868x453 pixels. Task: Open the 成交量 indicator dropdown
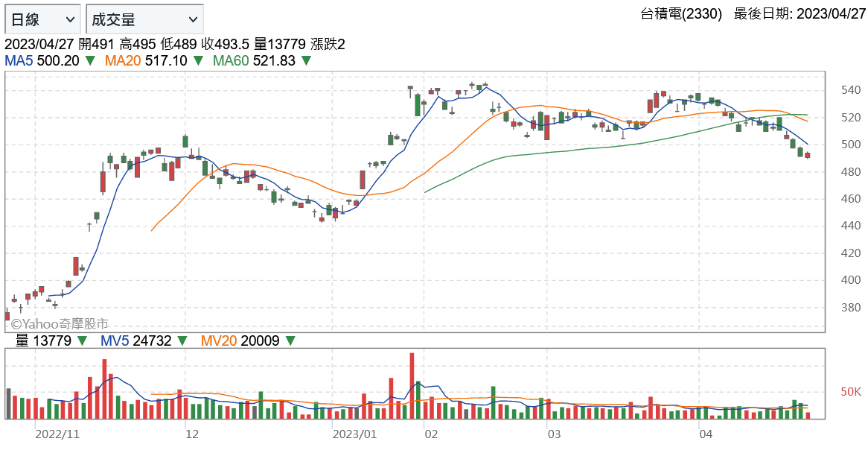tap(144, 19)
